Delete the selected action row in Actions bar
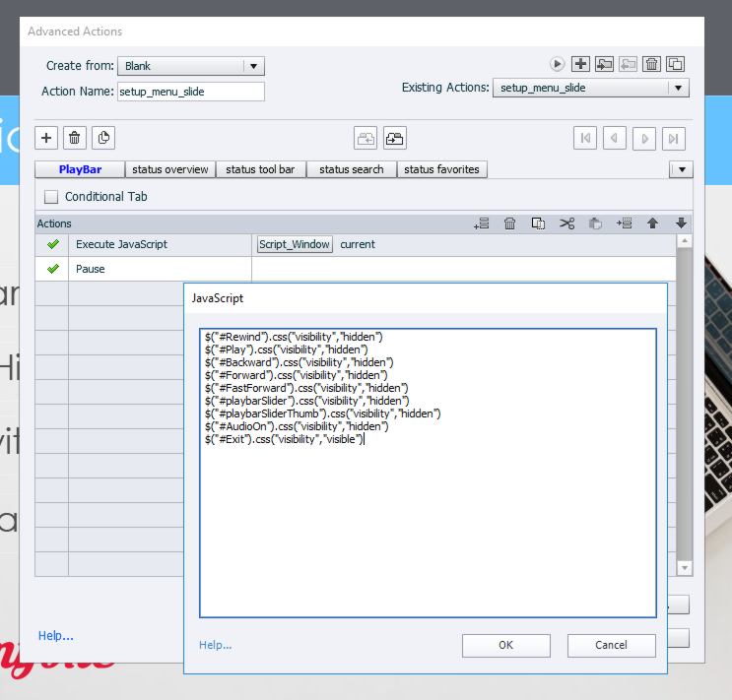This screenshot has height=700, width=732. tap(509, 223)
